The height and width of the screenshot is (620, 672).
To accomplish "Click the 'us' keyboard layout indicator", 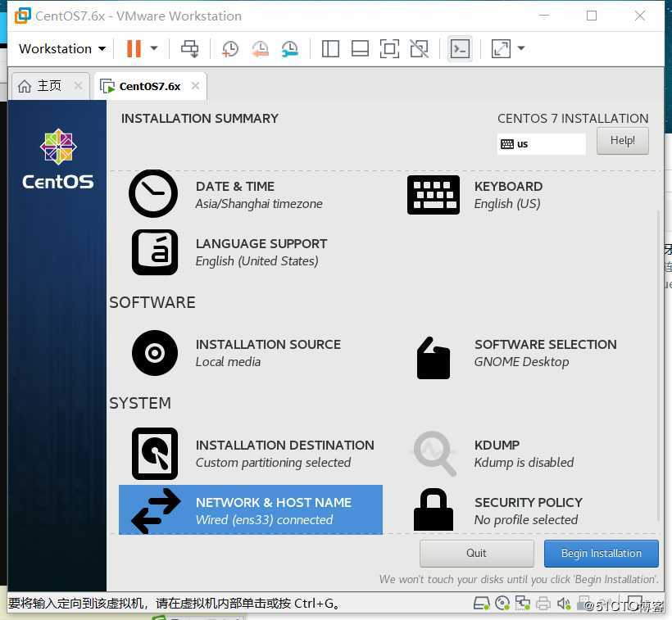I will 541,144.
